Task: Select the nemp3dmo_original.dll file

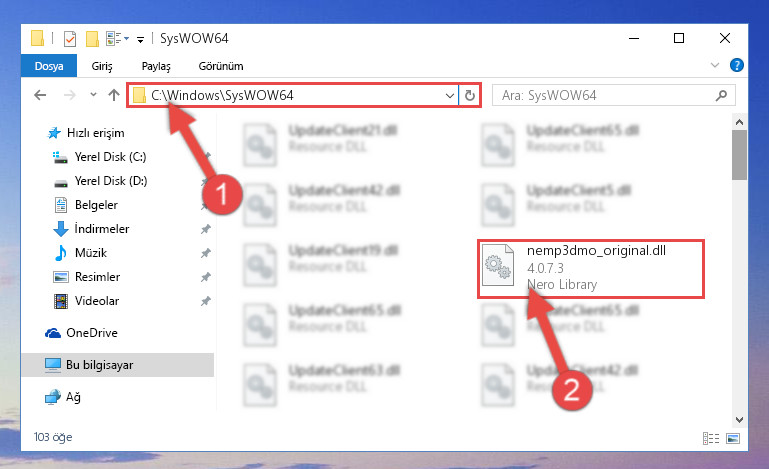Action: (591, 268)
